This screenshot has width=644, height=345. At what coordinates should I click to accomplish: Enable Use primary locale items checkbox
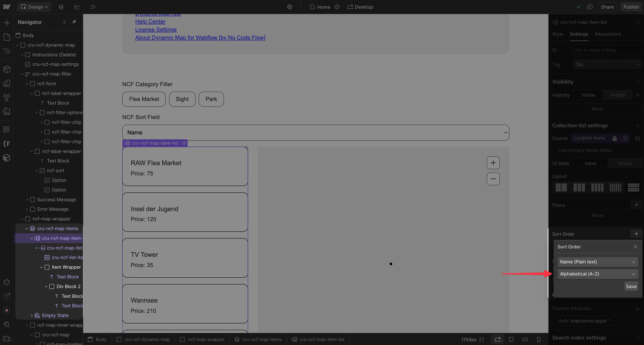(x=555, y=150)
